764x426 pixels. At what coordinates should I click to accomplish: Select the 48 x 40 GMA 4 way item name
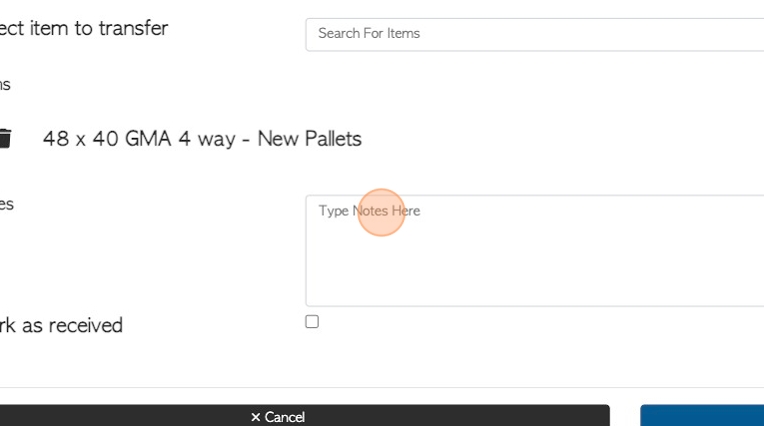pyautogui.click(x=202, y=139)
